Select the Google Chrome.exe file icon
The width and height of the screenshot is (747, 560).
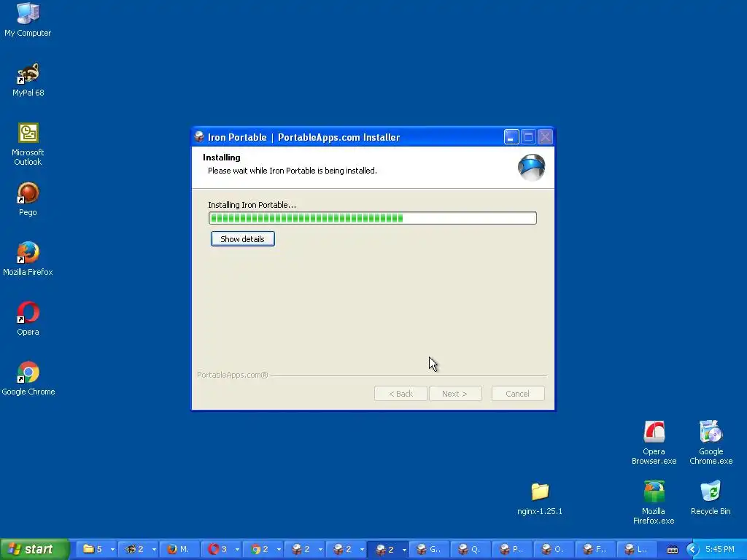tap(711, 443)
